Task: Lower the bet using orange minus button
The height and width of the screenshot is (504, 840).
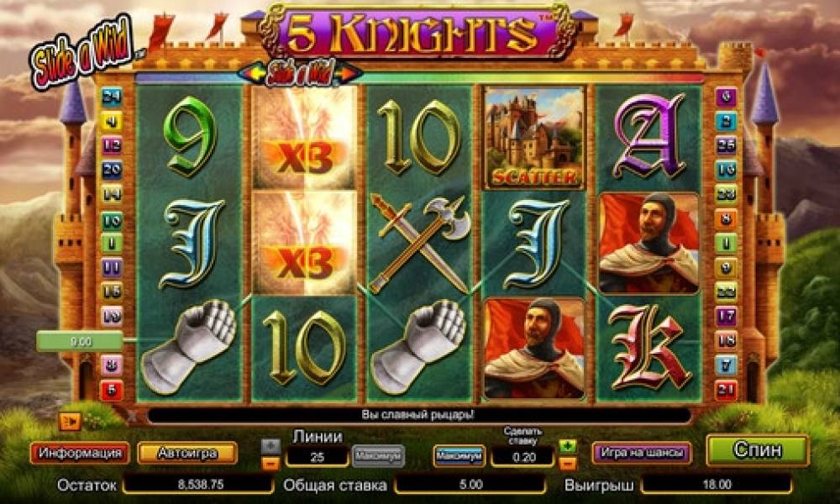Action: coord(568,463)
